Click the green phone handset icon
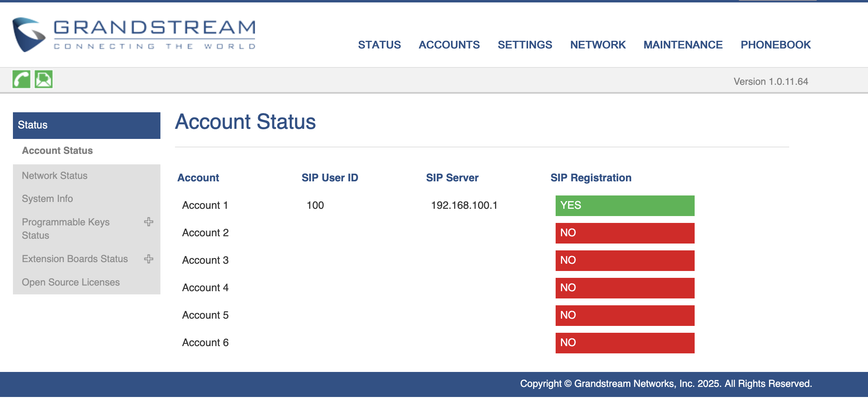 click(21, 79)
